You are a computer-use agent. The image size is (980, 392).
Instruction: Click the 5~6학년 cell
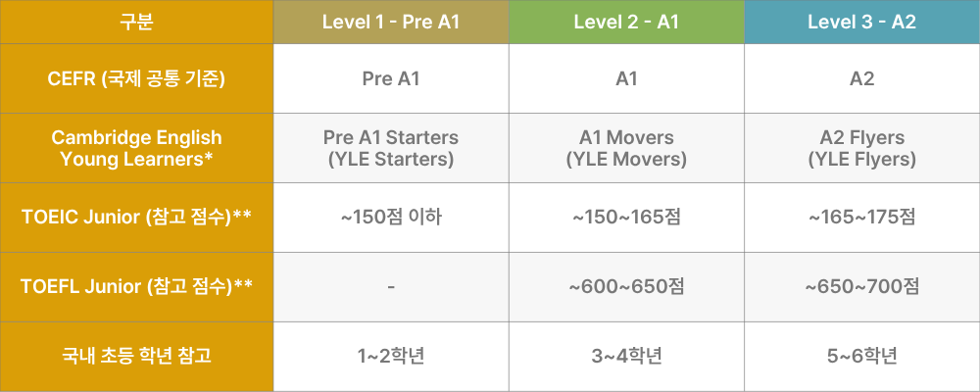pyautogui.click(x=861, y=355)
